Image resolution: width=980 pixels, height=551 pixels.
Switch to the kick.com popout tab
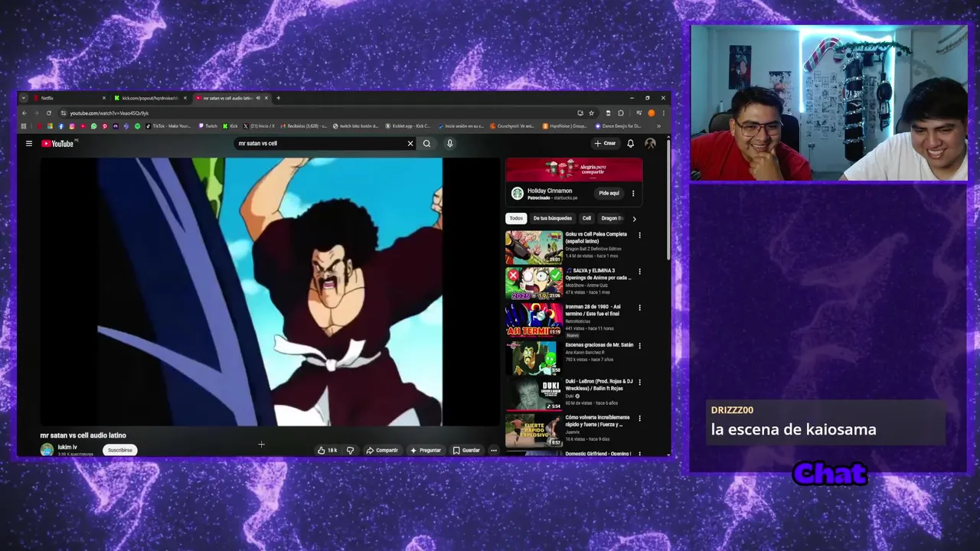pos(150,98)
